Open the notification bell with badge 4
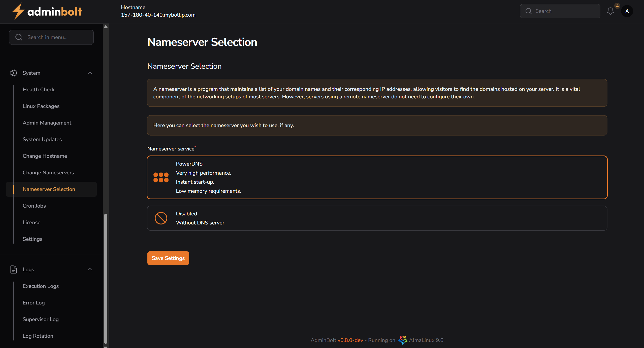Screen dimensions: 644x348 (x=610, y=11)
